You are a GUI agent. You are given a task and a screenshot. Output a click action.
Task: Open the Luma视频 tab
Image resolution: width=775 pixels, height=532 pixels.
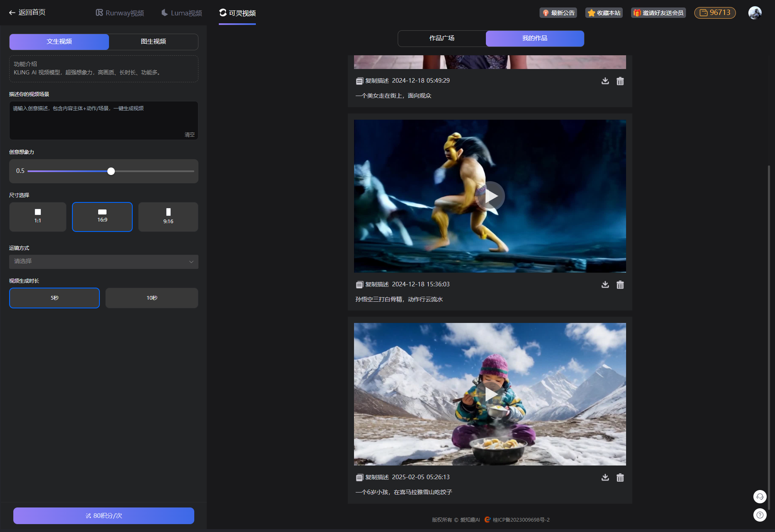(x=182, y=13)
